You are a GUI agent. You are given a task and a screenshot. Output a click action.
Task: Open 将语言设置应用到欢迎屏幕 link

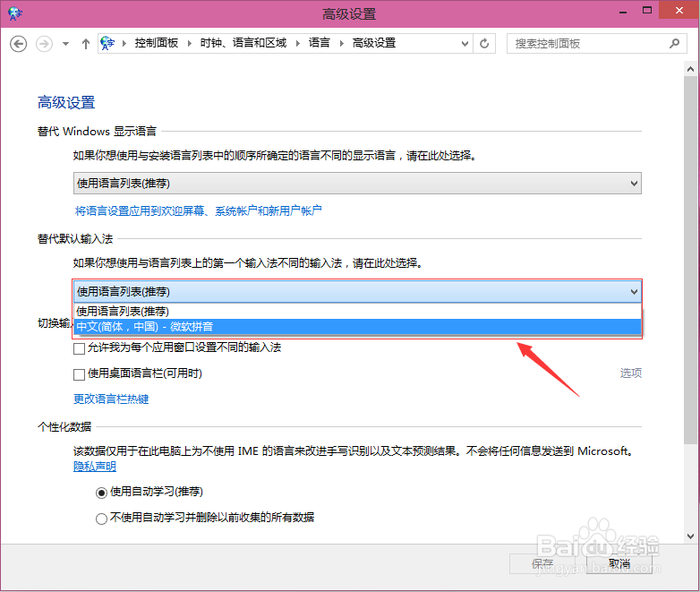198,210
